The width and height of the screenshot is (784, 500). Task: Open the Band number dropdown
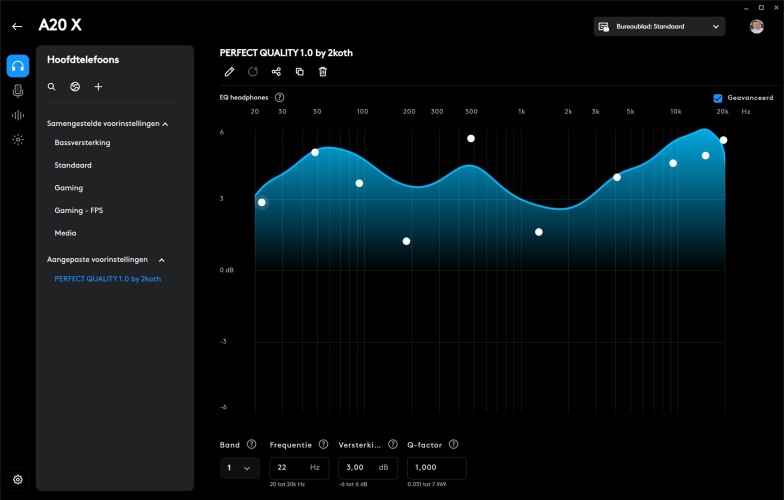(x=240, y=467)
